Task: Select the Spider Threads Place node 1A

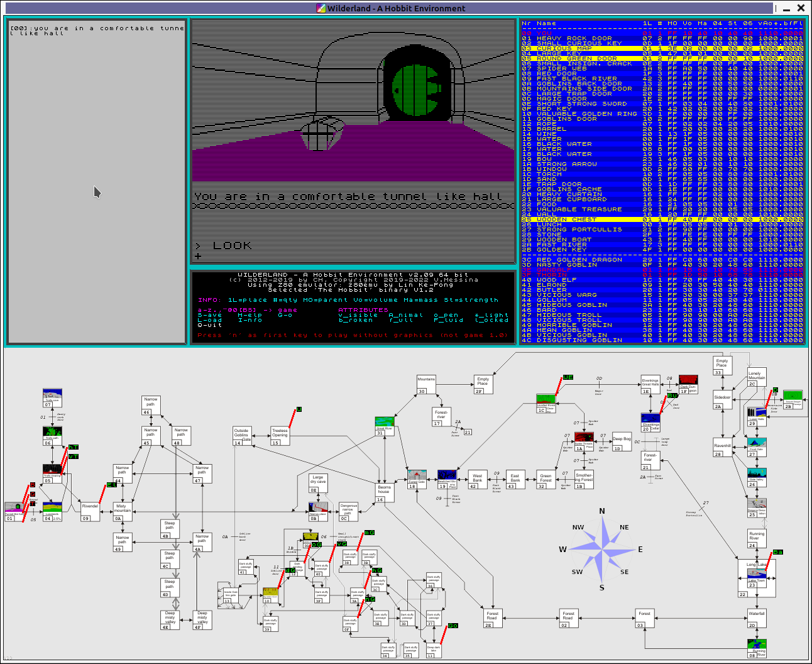Action: click(584, 442)
